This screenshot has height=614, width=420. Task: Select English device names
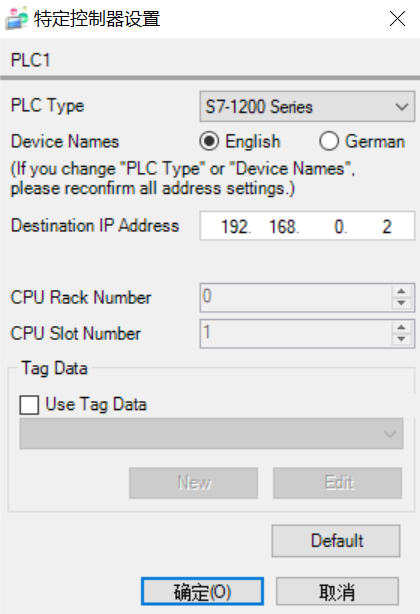[x=209, y=141]
